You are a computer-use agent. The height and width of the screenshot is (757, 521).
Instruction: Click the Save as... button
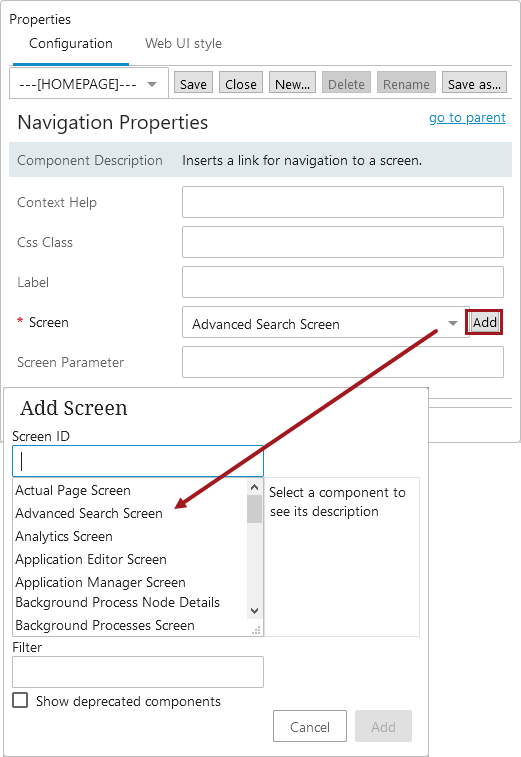pos(474,84)
